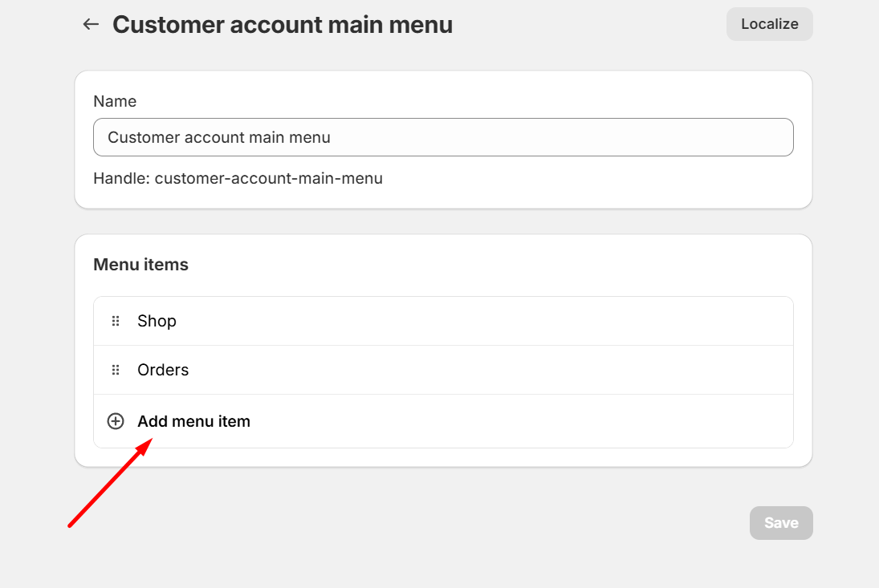The image size is (879, 588).
Task: Click the page title heading
Action: point(282,25)
